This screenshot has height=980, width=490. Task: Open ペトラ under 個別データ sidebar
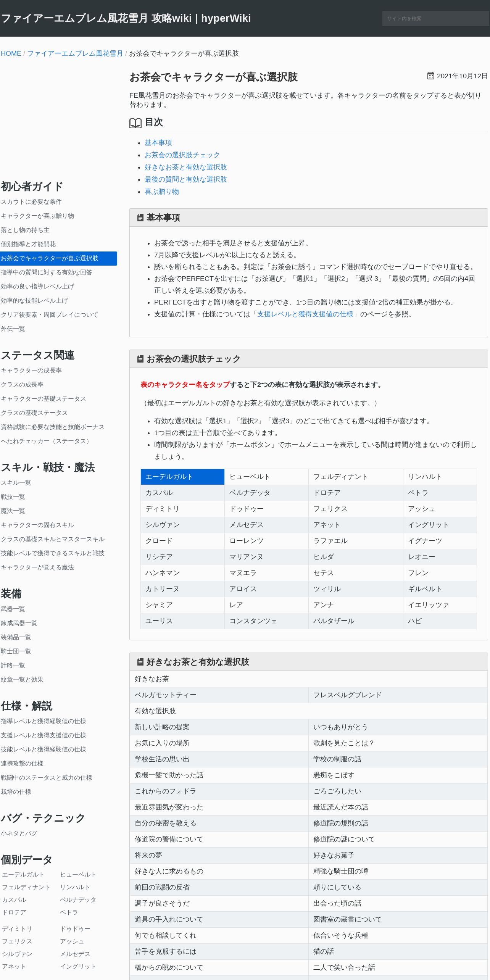pos(69,912)
